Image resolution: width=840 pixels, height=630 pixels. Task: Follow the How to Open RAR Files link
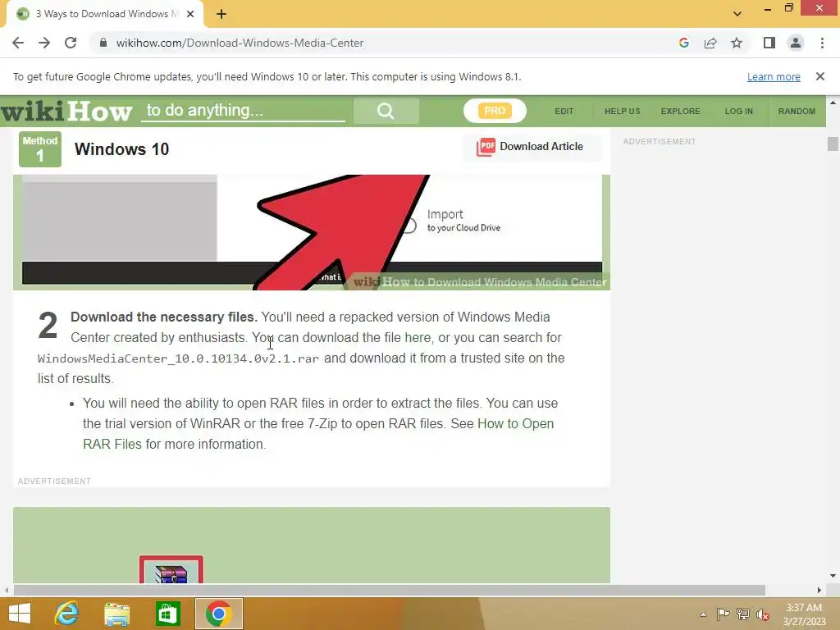(318, 434)
